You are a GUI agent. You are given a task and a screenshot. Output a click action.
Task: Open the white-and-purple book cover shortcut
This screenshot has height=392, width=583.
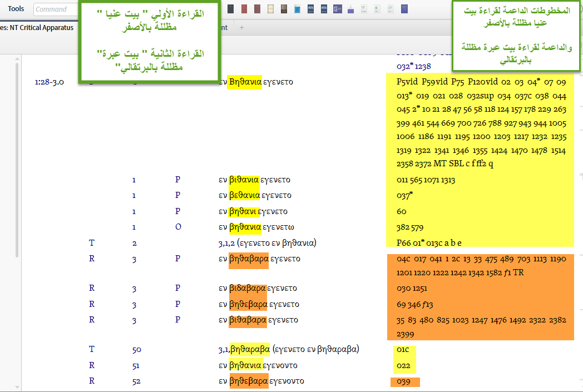point(350,9)
